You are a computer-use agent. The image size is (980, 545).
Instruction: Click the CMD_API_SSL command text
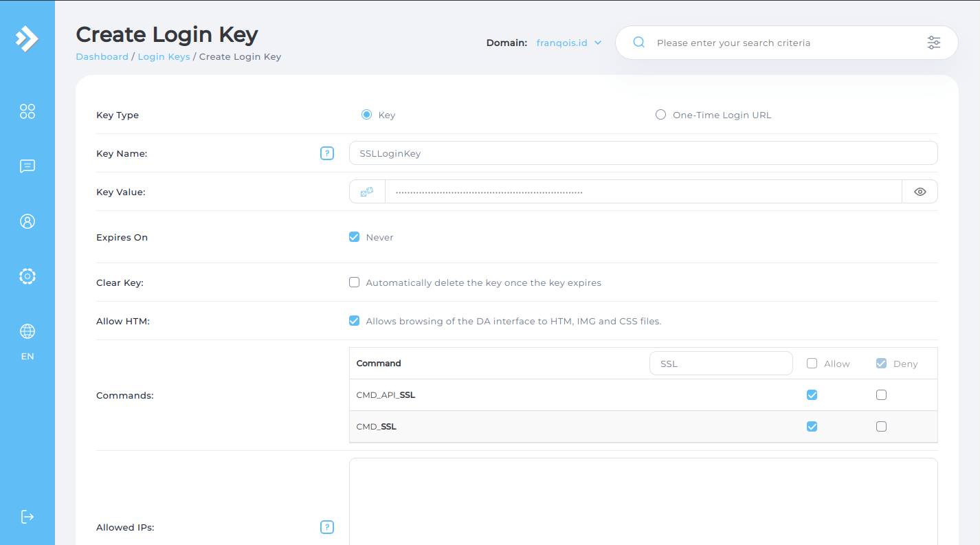pyautogui.click(x=386, y=395)
